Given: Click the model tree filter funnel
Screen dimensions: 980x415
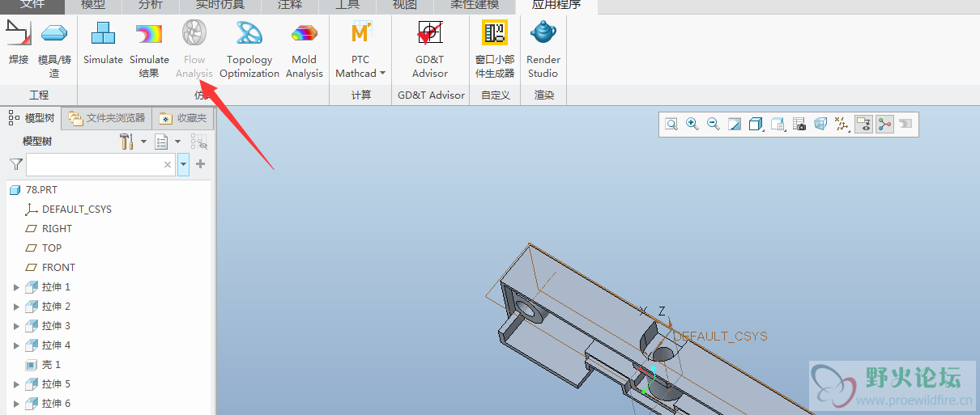Looking at the screenshot, I should coord(15,164).
